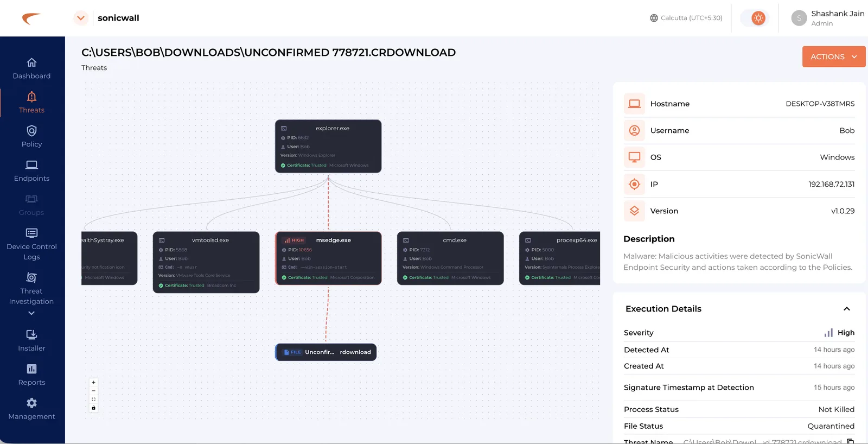Select the explorer.exe process node
This screenshot has height=444, width=868.
(x=328, y=147)
